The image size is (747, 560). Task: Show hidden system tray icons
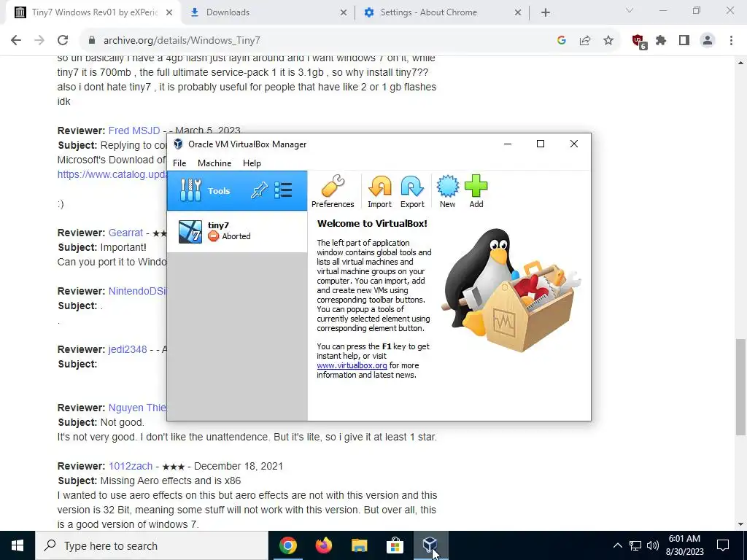(x=617, y=545)
